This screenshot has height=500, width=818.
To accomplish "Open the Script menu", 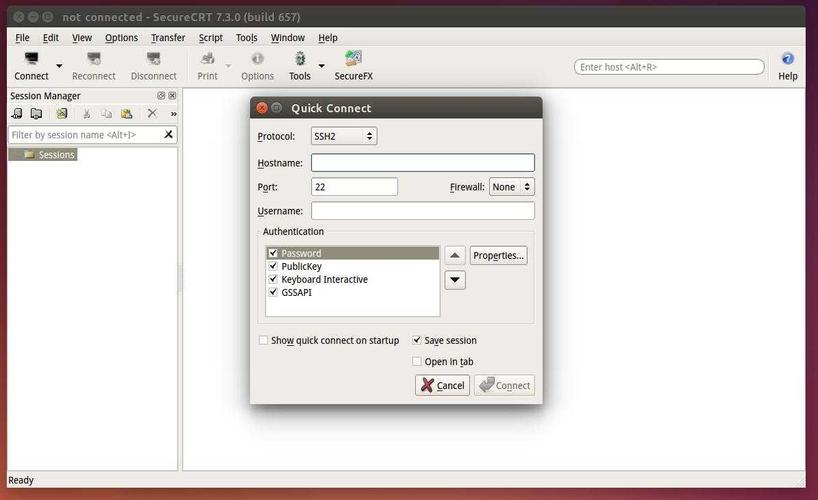I will (211, 38).
